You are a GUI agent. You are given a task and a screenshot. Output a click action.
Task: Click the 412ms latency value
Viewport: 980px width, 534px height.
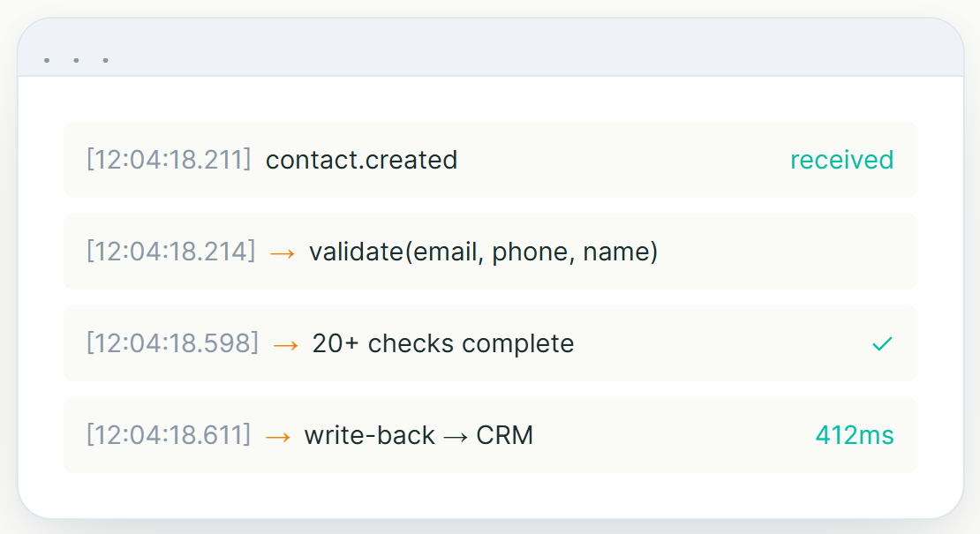(855, 435)
